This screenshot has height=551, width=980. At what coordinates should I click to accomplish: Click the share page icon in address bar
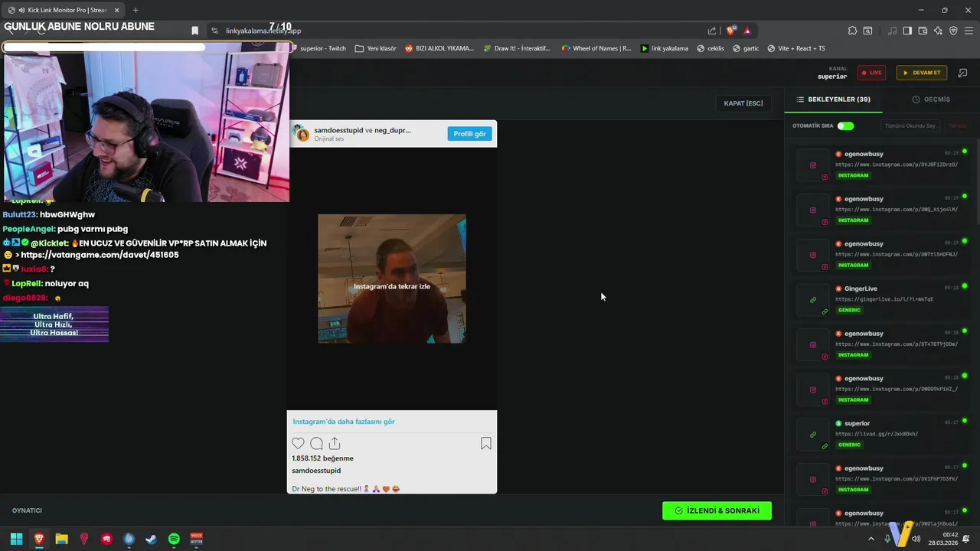pos(712,31)
